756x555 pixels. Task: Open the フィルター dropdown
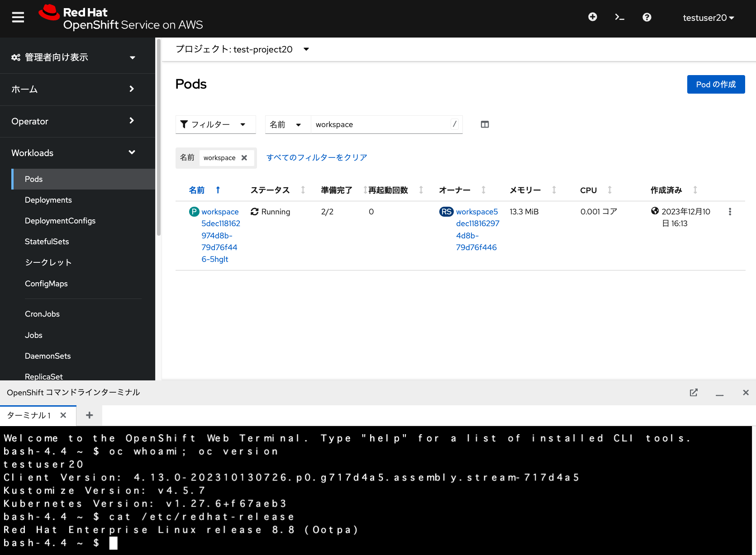(215, 124)
